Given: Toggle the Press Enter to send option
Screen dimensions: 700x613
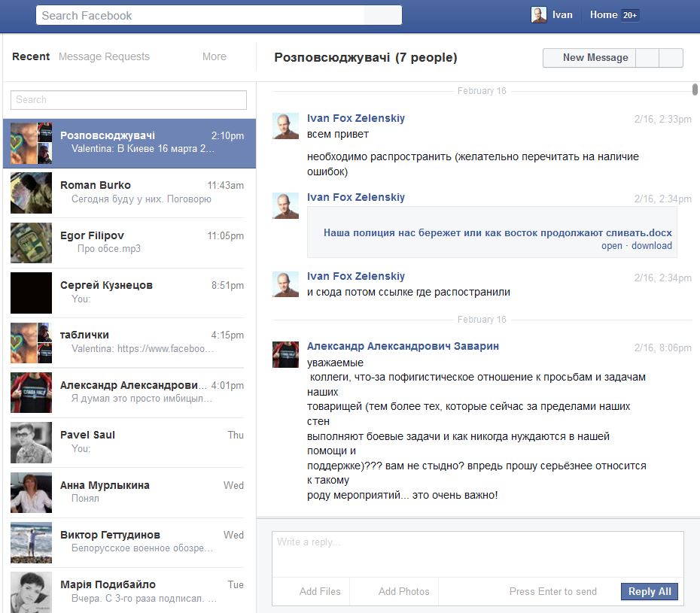Looking at the screenshot, I should click(x=552, y=591).
